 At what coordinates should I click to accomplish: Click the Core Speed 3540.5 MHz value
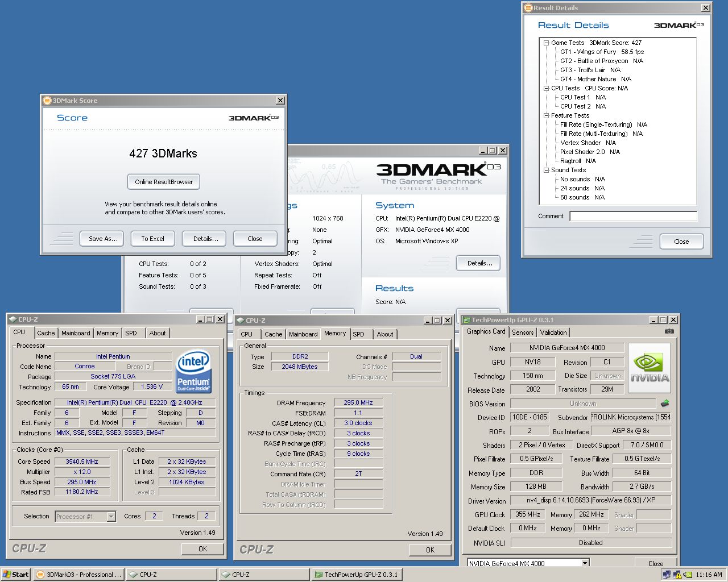[82, 462]
